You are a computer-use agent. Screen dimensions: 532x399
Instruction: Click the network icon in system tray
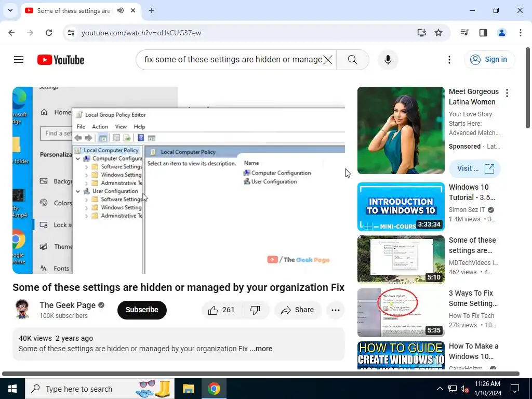[x=453, y=389]
